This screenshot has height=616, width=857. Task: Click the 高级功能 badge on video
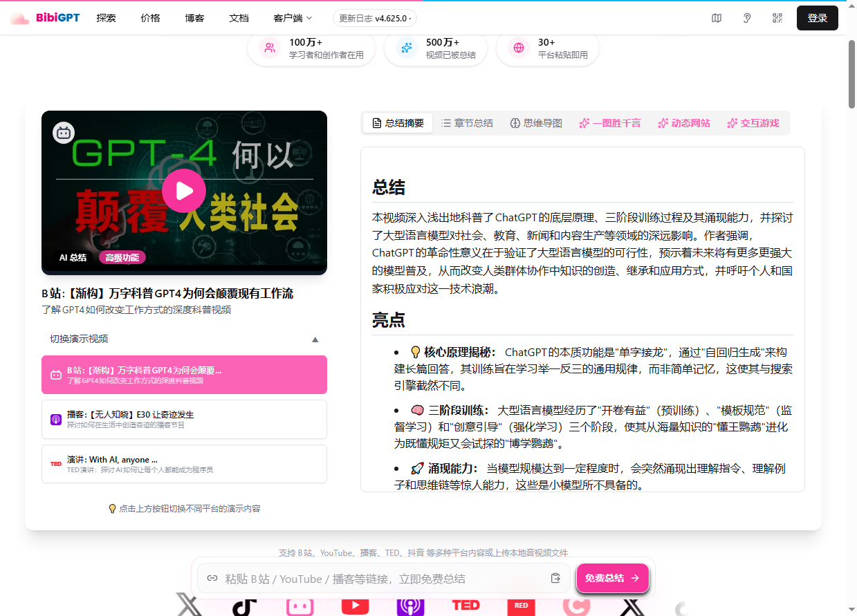pos(122,258)
